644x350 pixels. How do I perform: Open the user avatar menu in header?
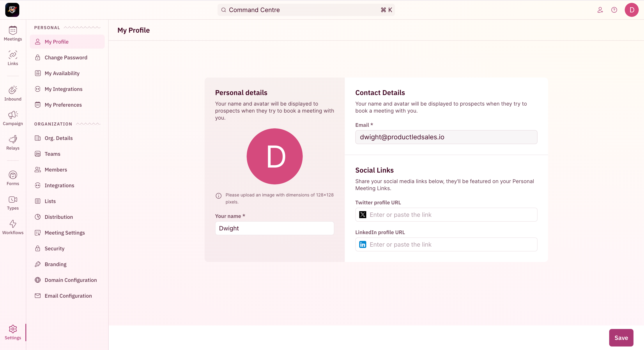coord(632,10)
